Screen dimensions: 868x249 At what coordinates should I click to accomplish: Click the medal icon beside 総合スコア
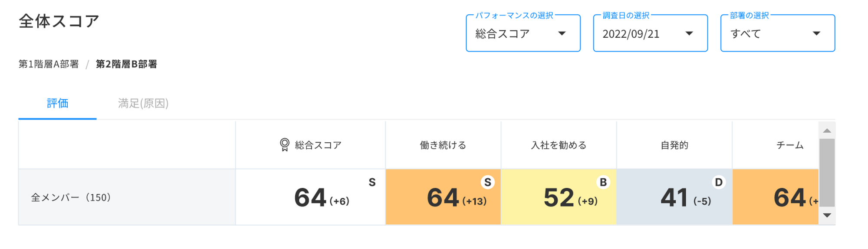pyautogui.click(x=284, y=145)
